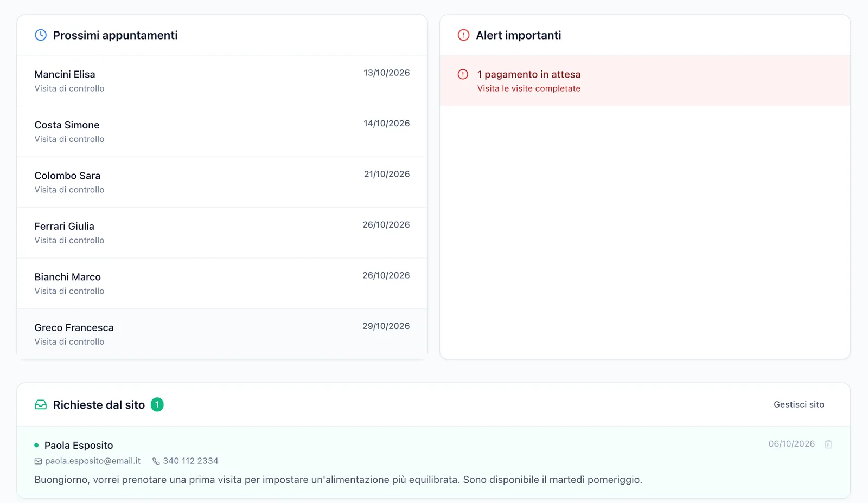This screenshot has width=868, height=503.
Task: Click the date 21/10/2026
Action: pos(387,175)
